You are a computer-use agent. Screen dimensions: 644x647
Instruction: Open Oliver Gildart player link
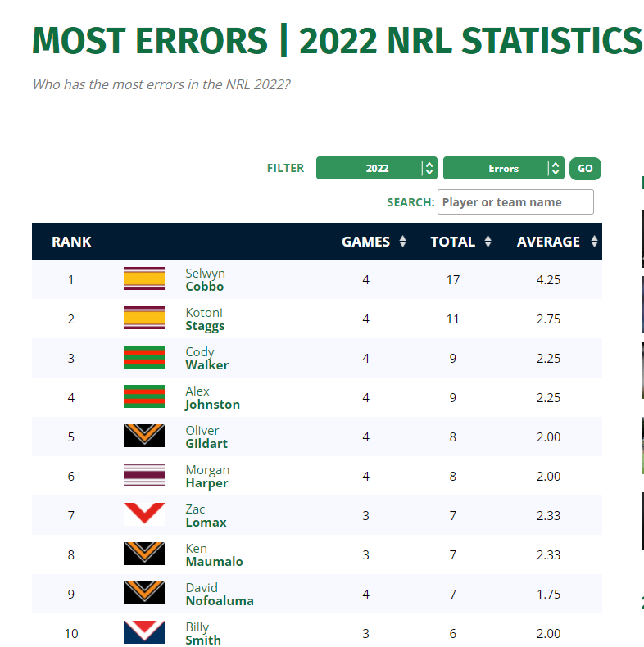pos(206,437)
